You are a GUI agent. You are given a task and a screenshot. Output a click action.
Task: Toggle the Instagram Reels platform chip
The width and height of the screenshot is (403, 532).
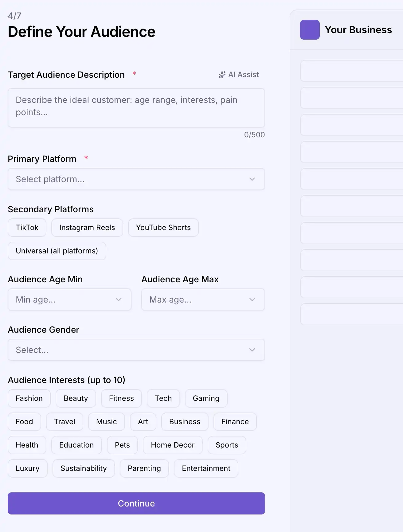87,228
